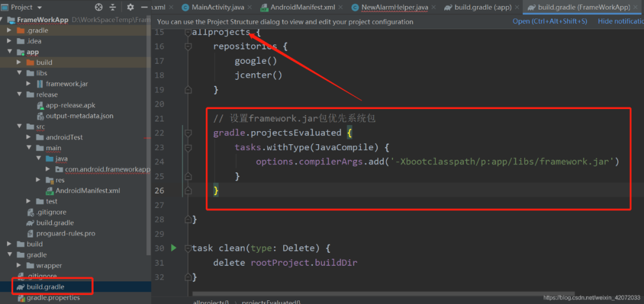Click the Project panel vertical scrollbar
The width and height of the screenshot is (644, 304).
(x=149, y=135)
